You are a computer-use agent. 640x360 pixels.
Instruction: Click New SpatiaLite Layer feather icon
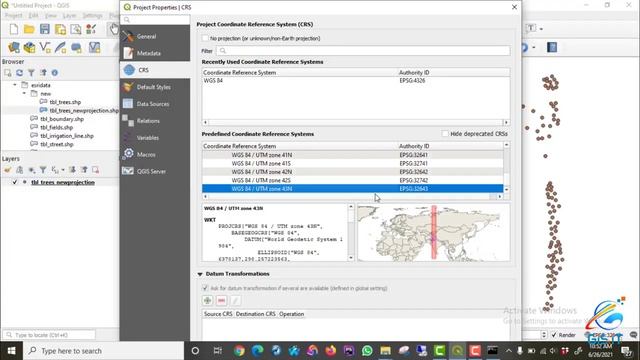point(60,48)
